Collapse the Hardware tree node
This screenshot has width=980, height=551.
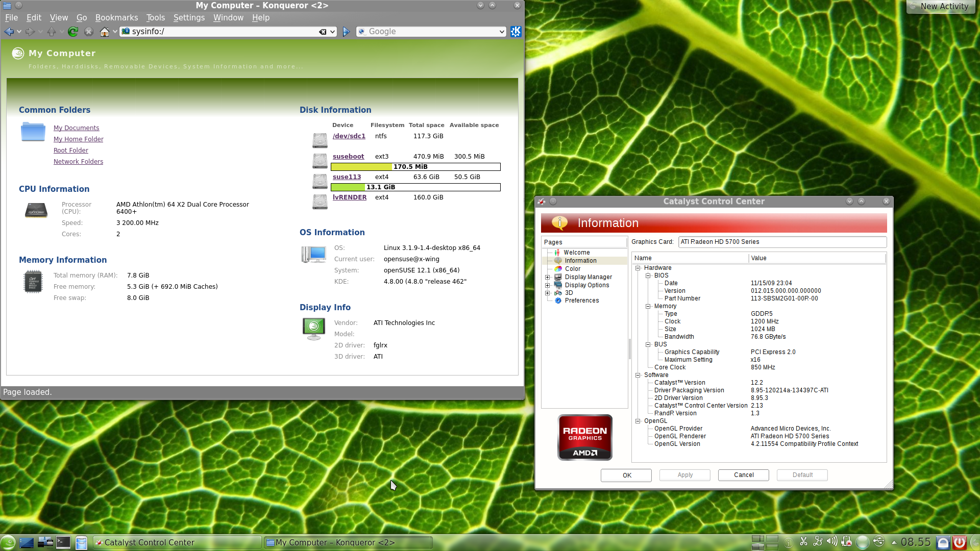point(638,268)
